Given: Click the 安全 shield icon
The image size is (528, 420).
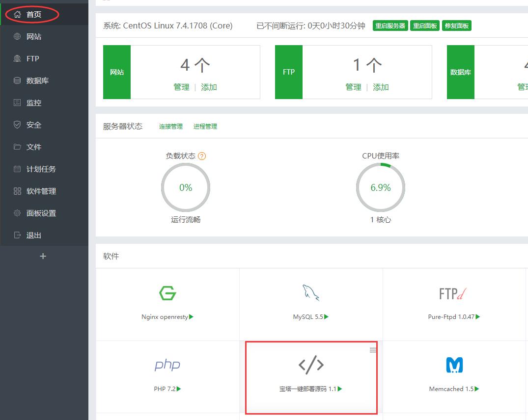Looking at the screenshot, I should (x=17, y=125).
